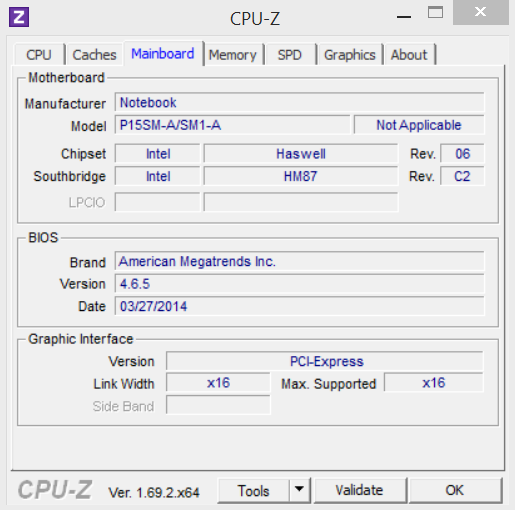Open the SPD tab
The image size is (515, 510).
tap(290, 55)
